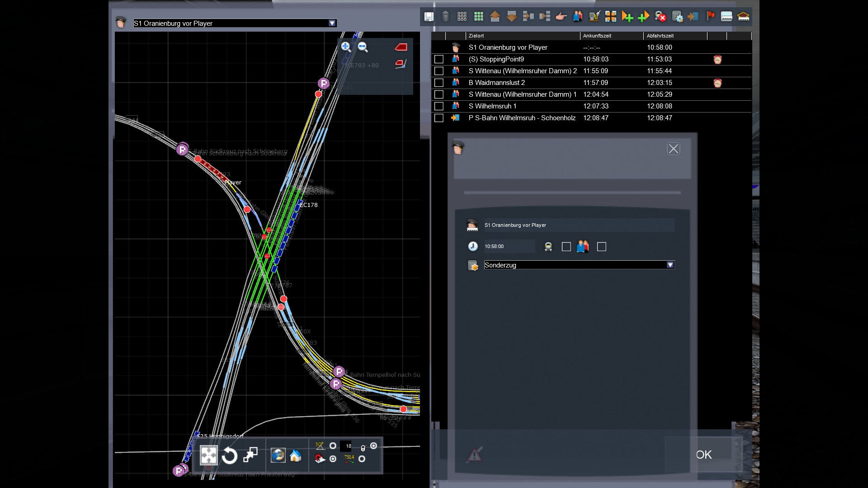
Task: Close the driver properties panel
Action: click(x=673, y=149)
